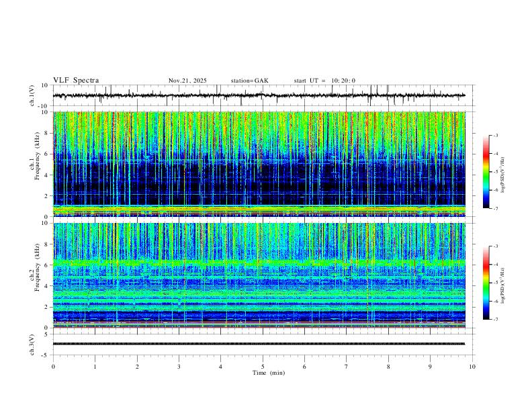Click time axis tick label "5"

263,367
